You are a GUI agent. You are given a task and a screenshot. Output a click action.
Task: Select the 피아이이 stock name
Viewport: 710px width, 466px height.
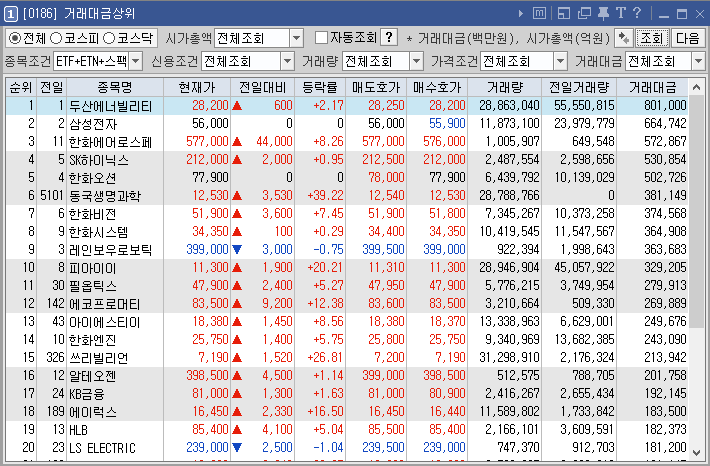pyautogui.click(x=92, y=268)
